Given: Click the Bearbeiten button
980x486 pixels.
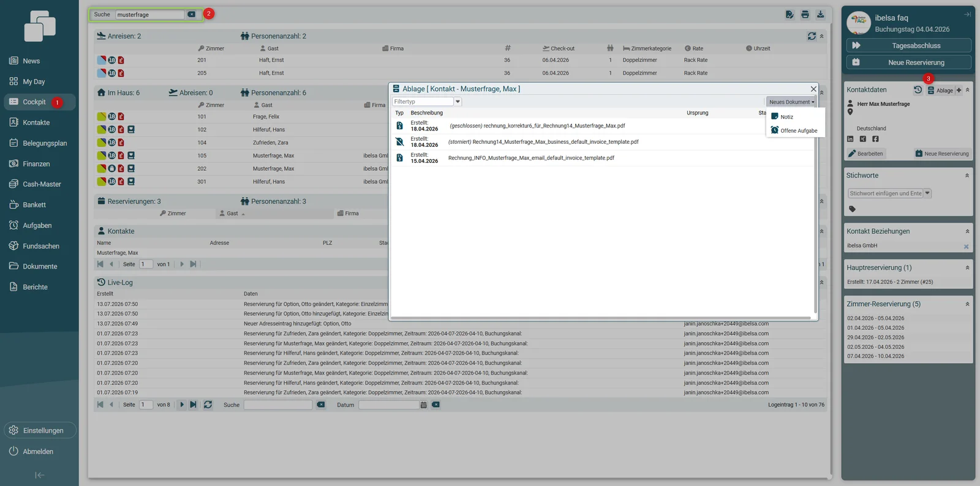Looking at the screenshot, I should (x=865, y=154).
